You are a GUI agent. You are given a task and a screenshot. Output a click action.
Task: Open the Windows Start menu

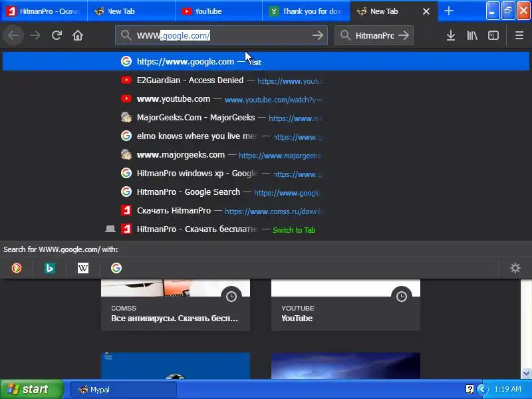[31, 389]
